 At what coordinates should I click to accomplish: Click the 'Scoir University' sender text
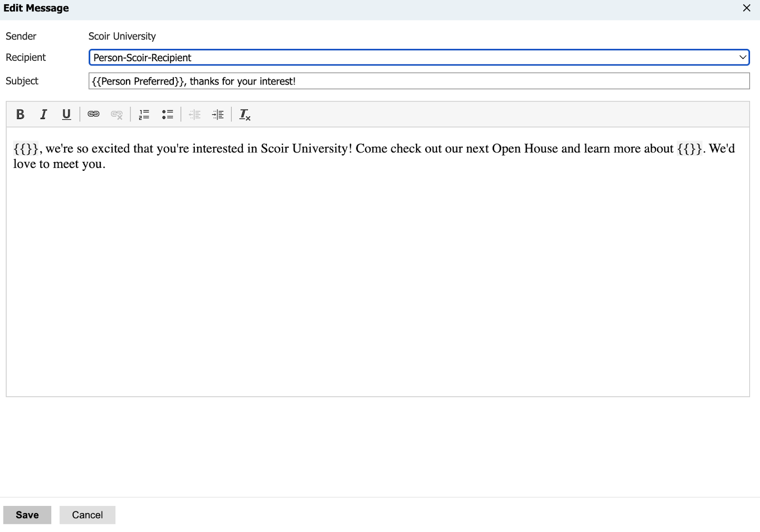click(x=122, y=37)
